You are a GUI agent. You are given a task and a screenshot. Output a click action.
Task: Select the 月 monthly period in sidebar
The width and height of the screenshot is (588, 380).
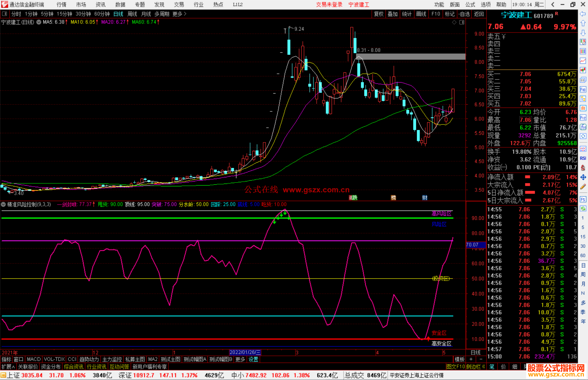point(583,284)
